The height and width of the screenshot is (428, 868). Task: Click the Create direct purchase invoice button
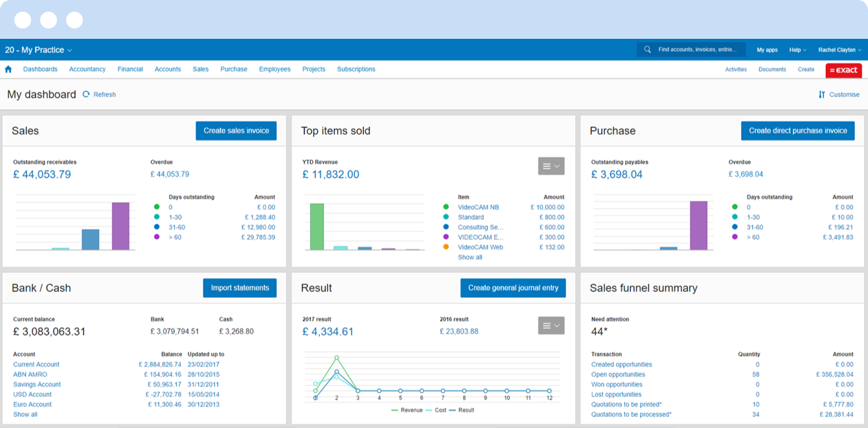797,131
